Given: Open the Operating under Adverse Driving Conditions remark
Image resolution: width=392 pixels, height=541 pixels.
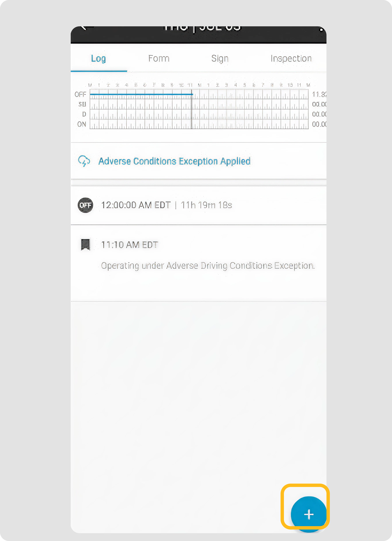Looking at the screenshot, I should (208, 266).
